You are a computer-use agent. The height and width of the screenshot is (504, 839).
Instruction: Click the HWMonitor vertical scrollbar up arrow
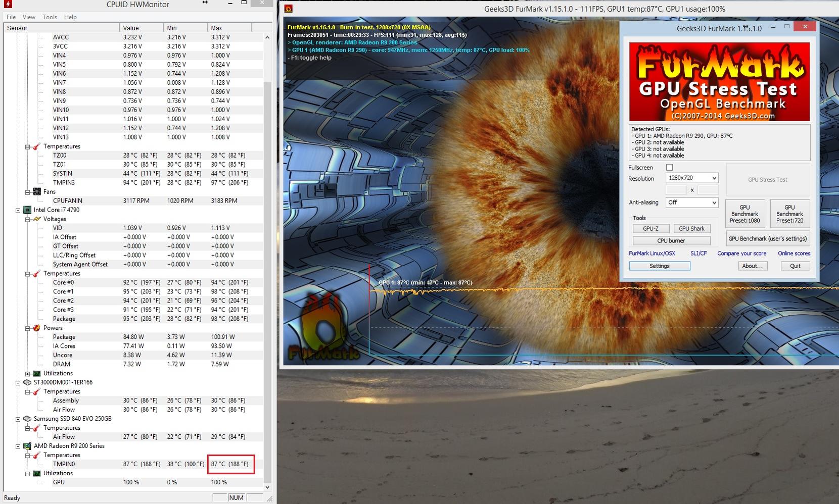pos(267,37)
